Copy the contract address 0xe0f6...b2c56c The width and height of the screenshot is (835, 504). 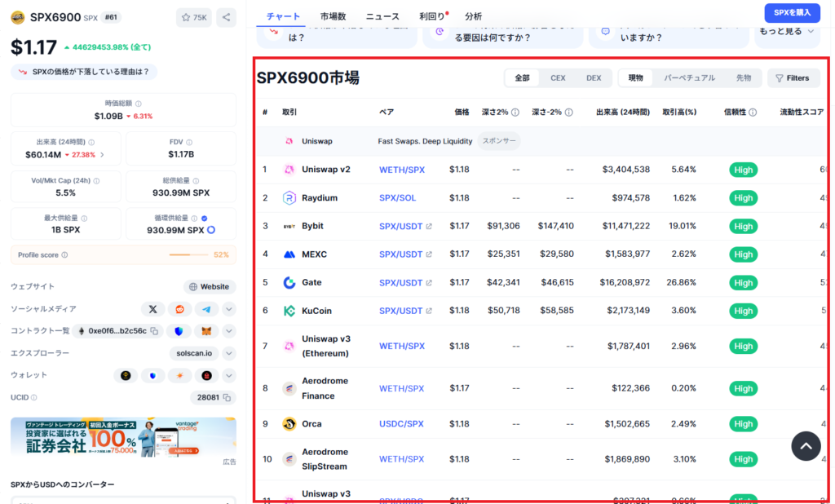coord(154,331)
